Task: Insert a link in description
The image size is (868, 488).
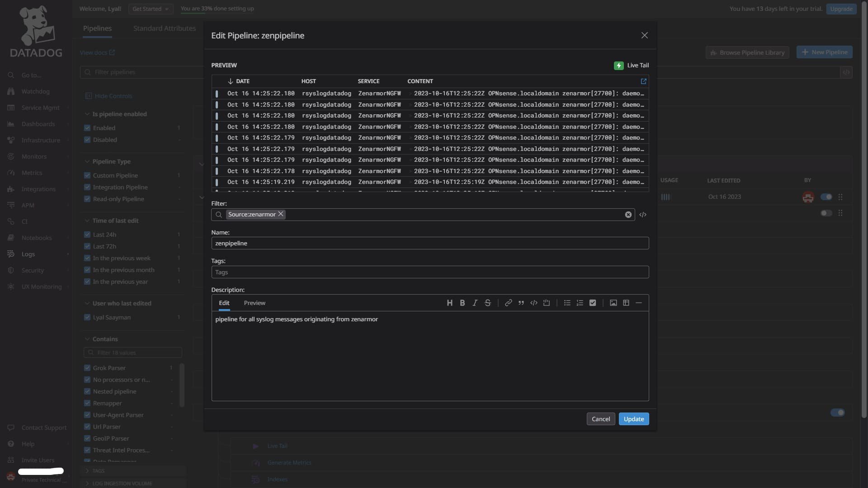Action: pos(508,303)
